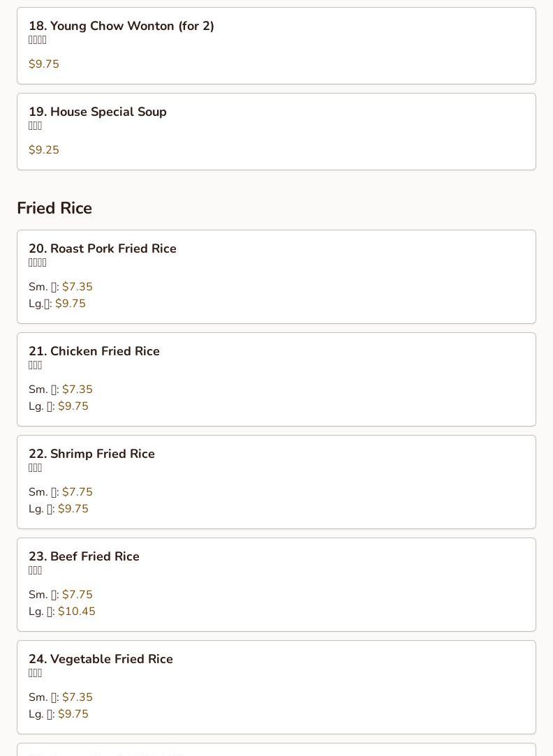Pick the small Chicken Fried Rice price
Screen dimensions: 553x756
pos(77,390)
